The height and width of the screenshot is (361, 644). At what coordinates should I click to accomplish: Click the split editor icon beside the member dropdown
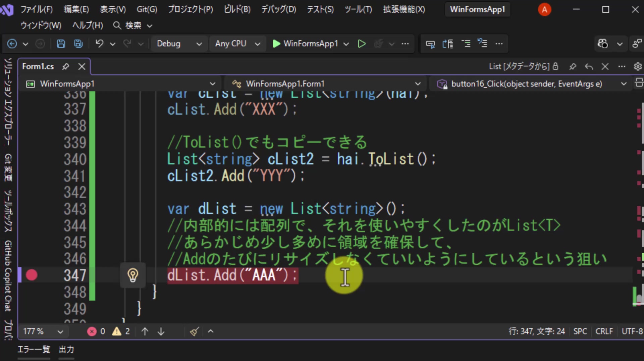[639, 83]
